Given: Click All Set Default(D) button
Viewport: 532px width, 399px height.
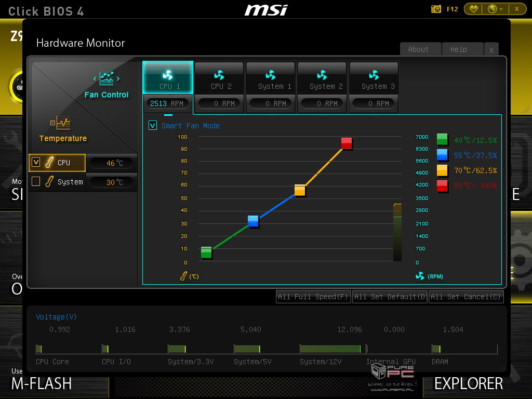Looking at the screenshot, I should click(390, 297).
